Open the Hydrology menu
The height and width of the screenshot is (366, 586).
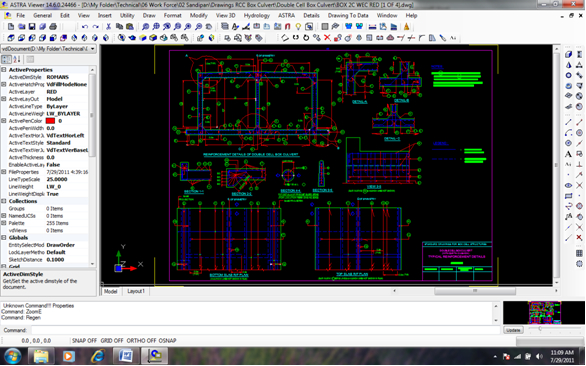tap(256, 15)
